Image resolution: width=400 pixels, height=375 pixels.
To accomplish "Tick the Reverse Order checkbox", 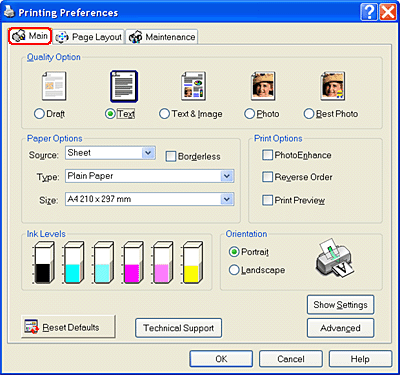I will (267, 177).
